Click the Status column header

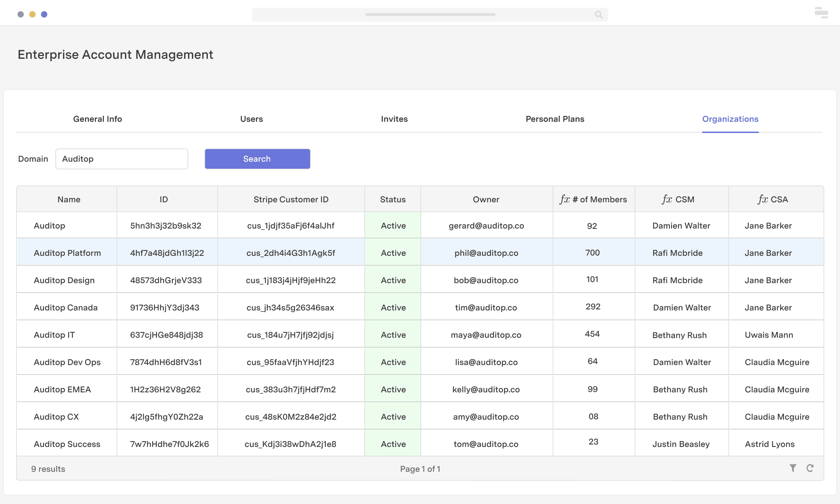[x=392, y=199]
